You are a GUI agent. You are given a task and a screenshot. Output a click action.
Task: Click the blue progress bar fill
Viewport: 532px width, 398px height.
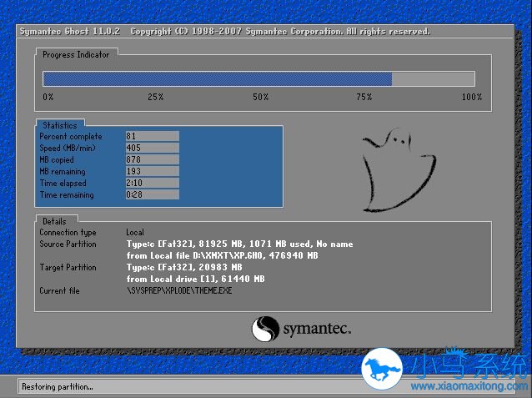[217, 78]
